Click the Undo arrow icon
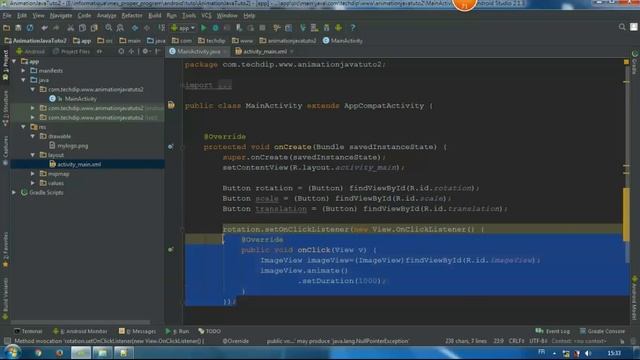 pyautogui.click(x=44, y=28)
